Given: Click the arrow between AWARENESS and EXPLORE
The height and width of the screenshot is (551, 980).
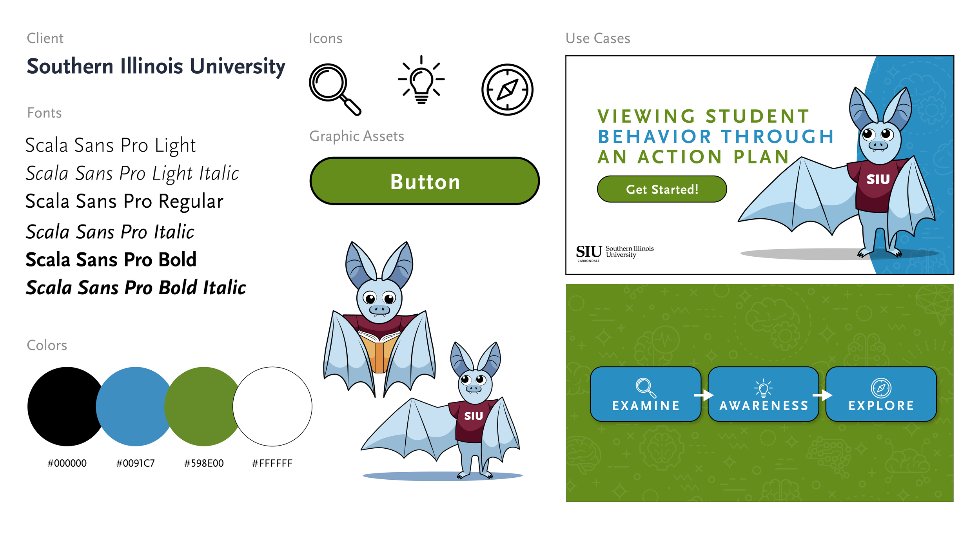Looking at the screenshot, I should (x=822, y=395).
